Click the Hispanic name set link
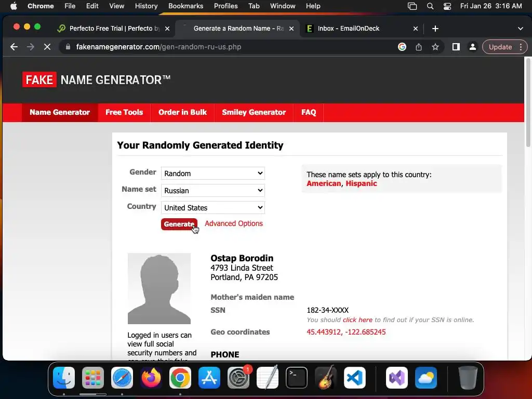532x399 pixels. click(x=361, y=183)
